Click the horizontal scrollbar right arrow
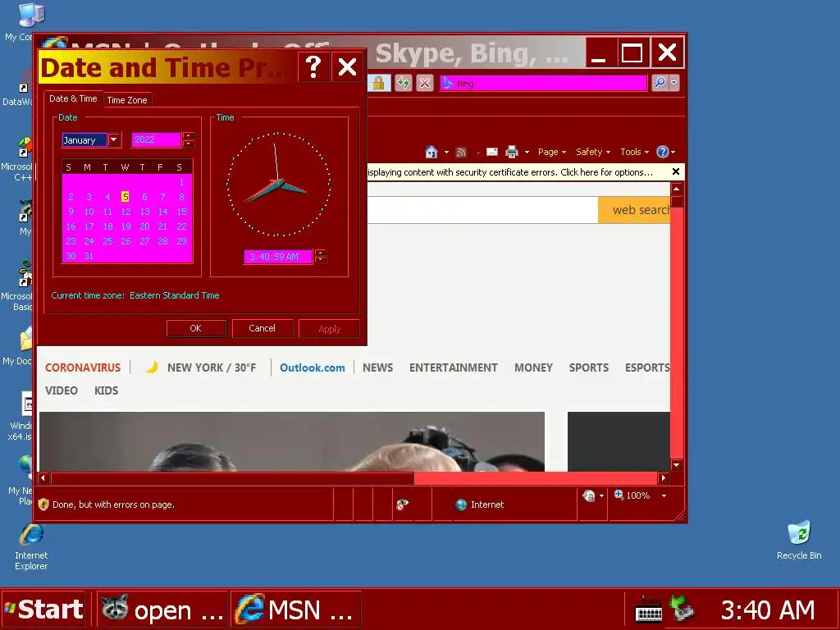 tap(663, 478)
